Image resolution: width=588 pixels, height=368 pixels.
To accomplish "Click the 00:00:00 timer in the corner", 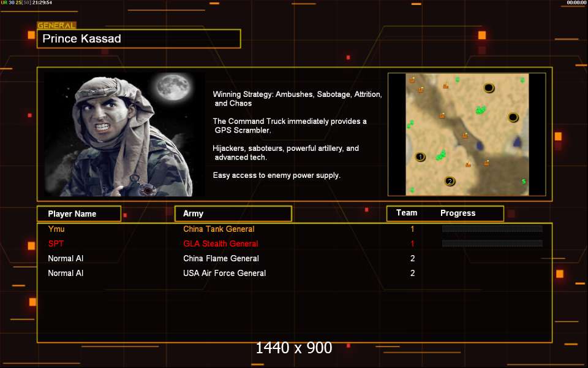I will (x=576, y=2).
